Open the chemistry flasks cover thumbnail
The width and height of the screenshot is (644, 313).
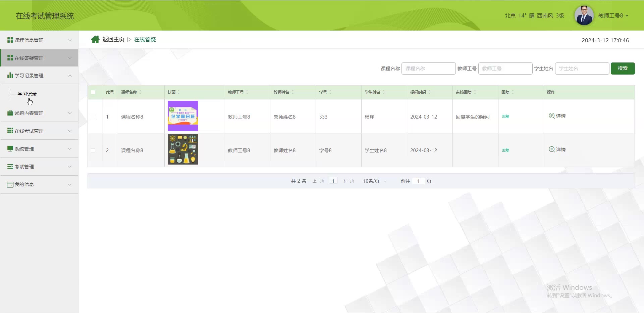183,149
